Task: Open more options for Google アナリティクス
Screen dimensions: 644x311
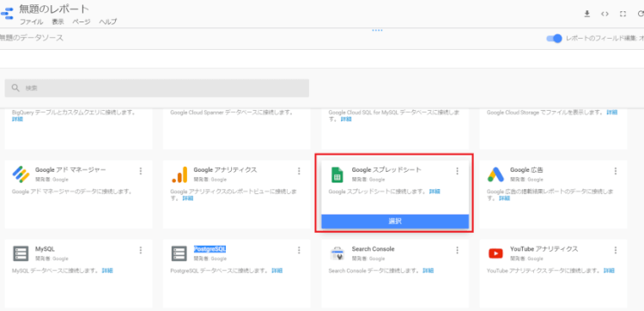Action: click(299, 171)
